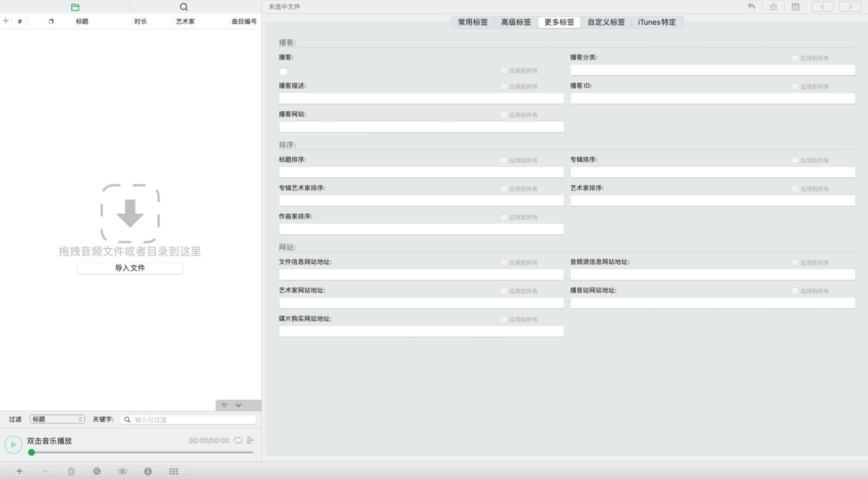The image size is (868, 479).
Task: Enable 应用到所有 for 专辑排序
Action: click(795, 160)
